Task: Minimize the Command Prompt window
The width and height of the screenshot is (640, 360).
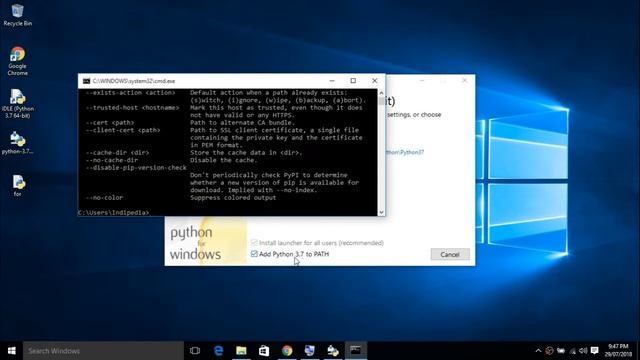Action: click(x=332, y=81)
